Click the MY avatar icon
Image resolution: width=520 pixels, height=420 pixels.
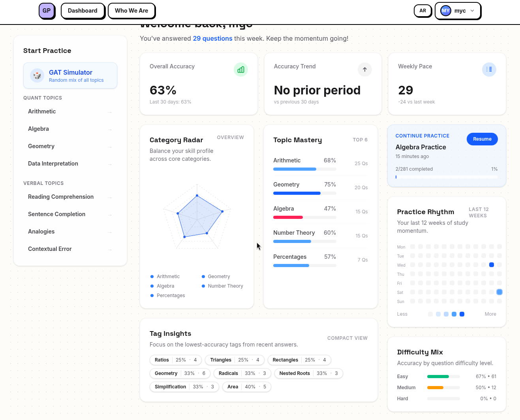pyautogui.click(x=446, y=11)
